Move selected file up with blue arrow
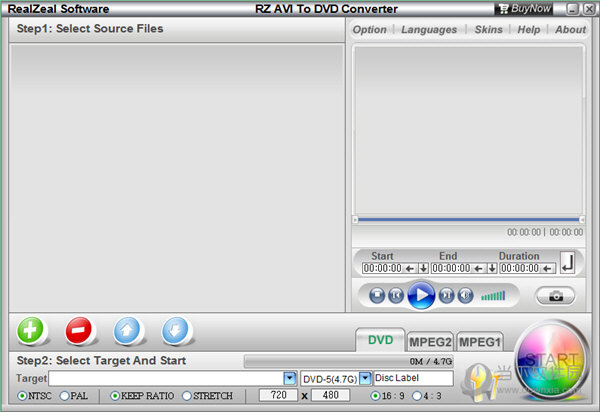600x412 pixels. pyautogui.click(x=127, y=329)
